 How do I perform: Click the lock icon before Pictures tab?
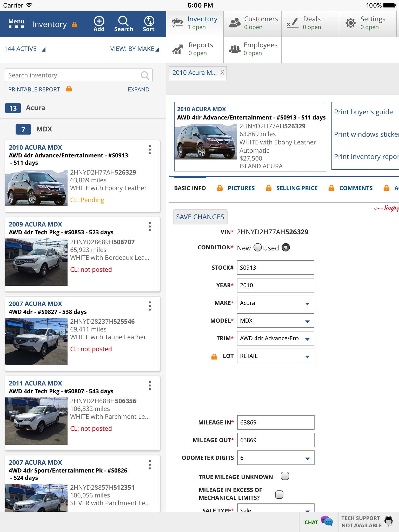(220, 188)
